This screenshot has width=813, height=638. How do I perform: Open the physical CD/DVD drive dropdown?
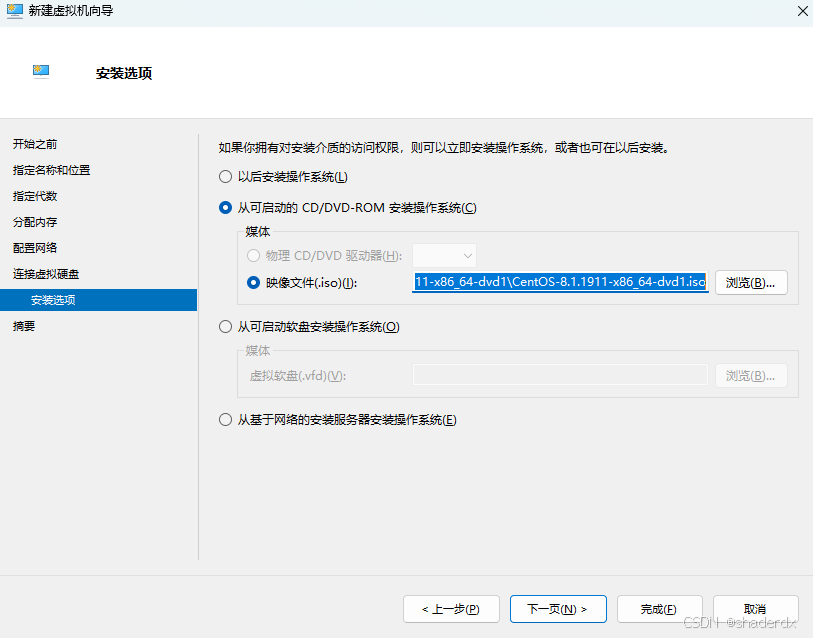tap(444, 256)
